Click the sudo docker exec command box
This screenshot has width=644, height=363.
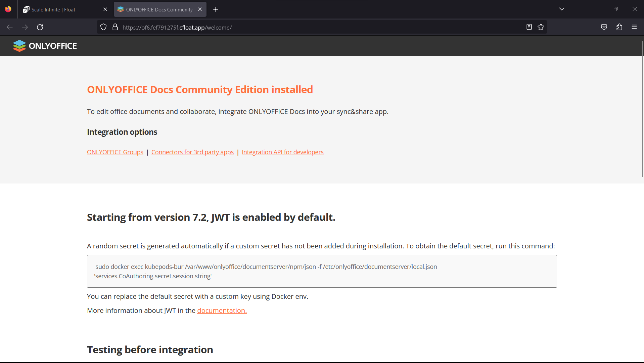(322, 271)
